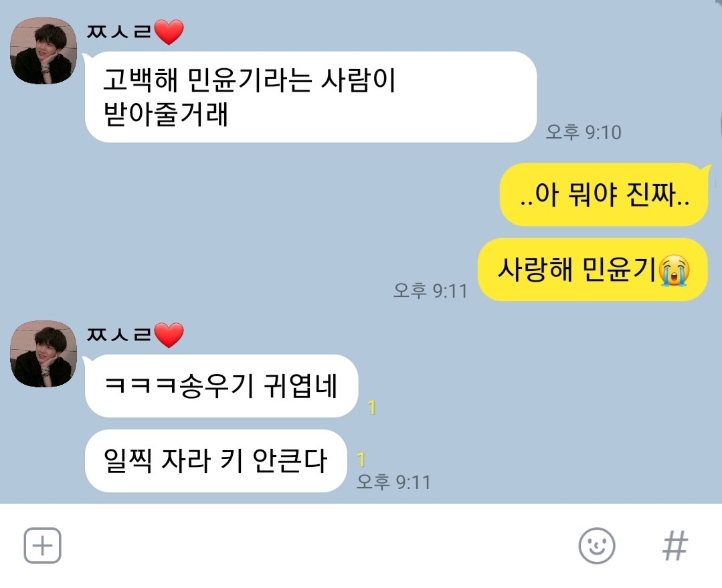The width and height of the screenshot is (722, 588).
Task: Select the ..아 뭐야 진짜.. message bubble
Action: pos(604,195)
